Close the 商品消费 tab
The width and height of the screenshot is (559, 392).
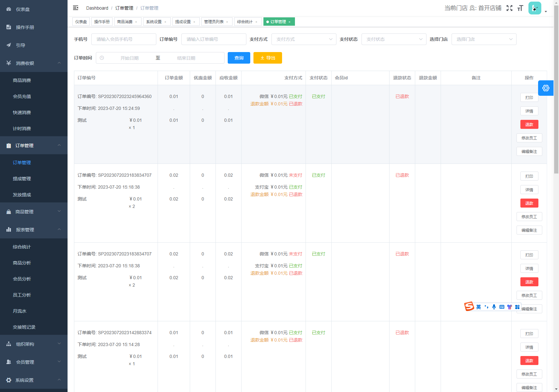pos(136,22)
